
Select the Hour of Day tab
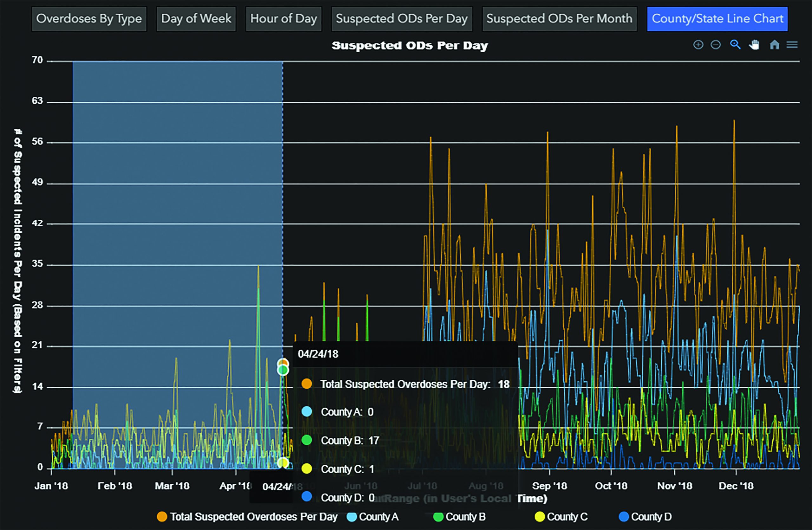pos(284,19)
